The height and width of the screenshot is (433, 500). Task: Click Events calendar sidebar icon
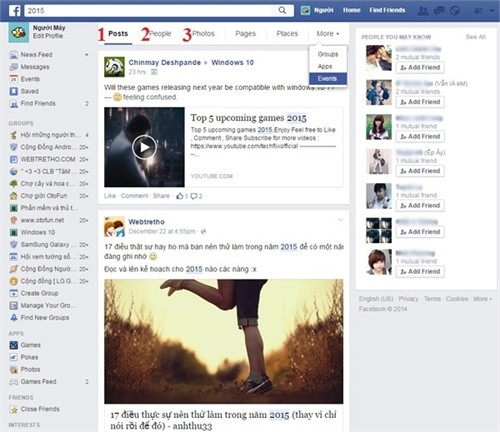[13, 79]
